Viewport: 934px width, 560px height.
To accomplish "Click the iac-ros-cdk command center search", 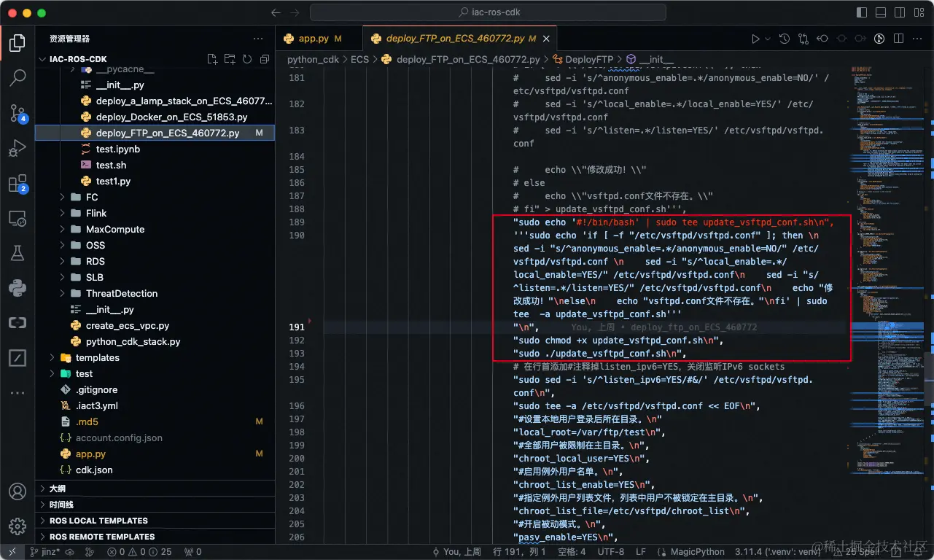I will [488, 12].
